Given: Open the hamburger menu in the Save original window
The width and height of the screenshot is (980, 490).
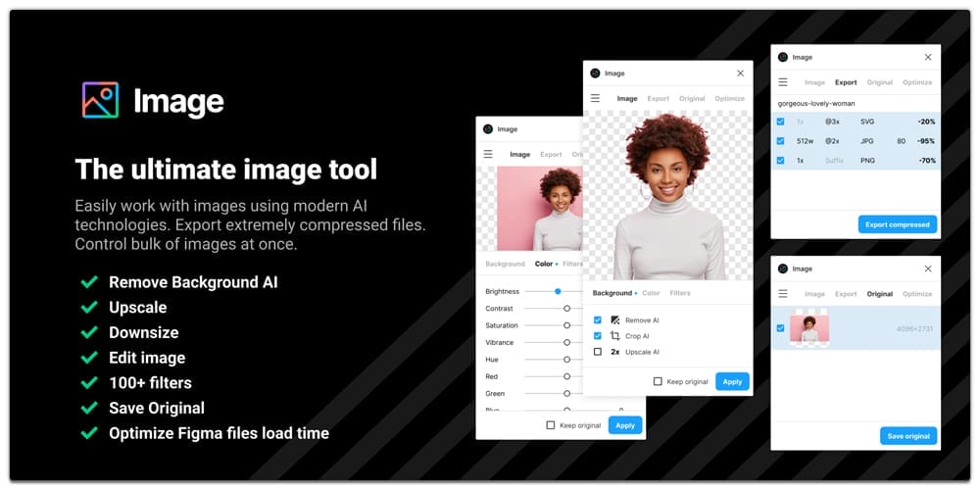Looking at the screenshot, I should [782, 293].
